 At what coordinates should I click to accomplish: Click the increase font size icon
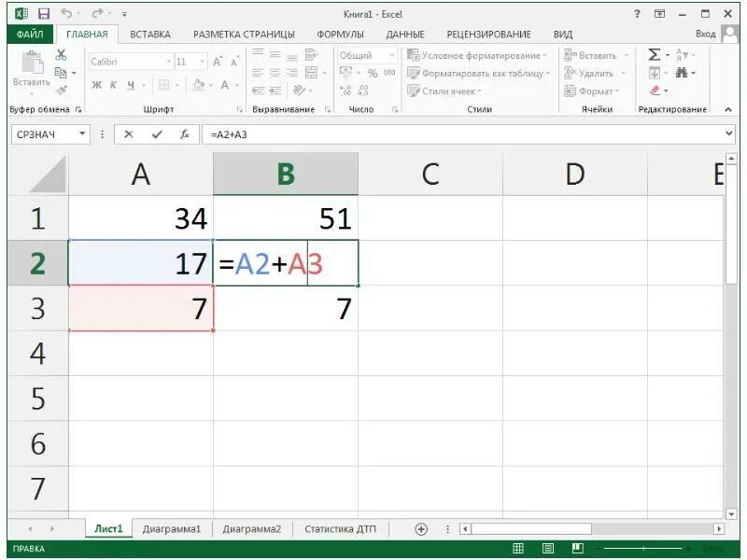(x=218, y=62)
